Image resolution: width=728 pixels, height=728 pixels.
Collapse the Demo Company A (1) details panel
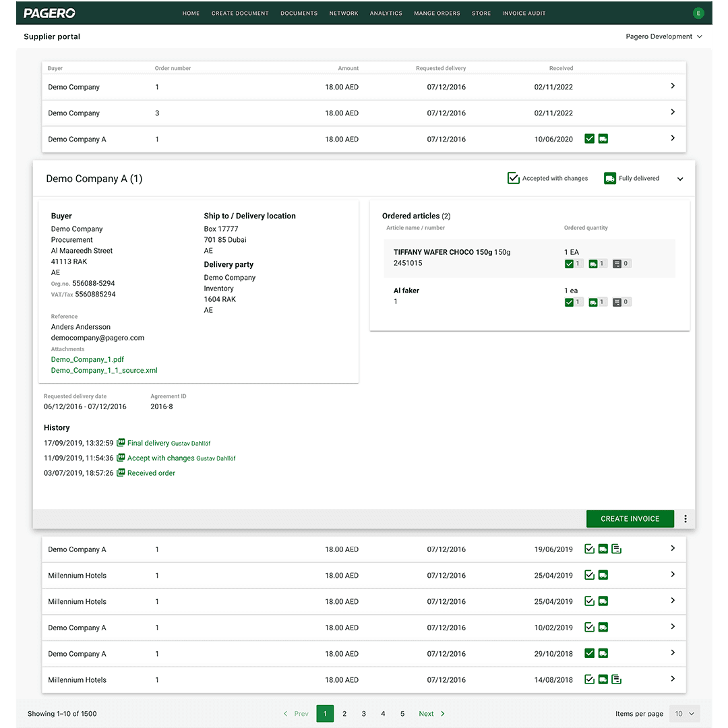(680, 179)
